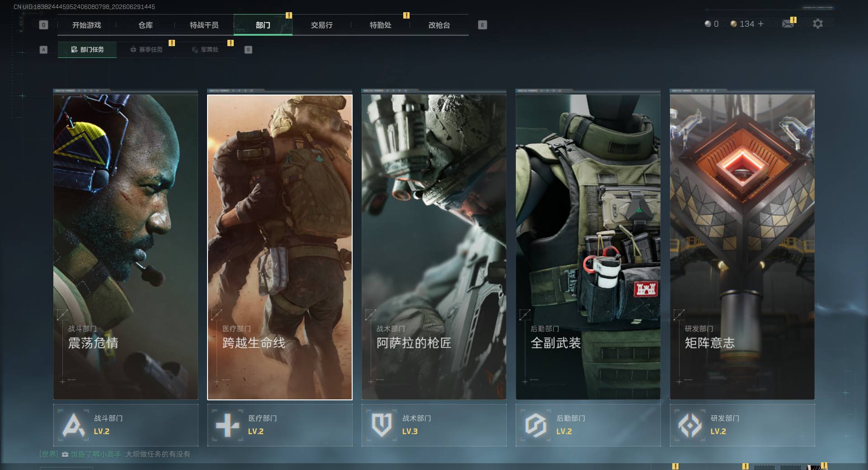Open the 仓库 tab
The width and height of the screenshot is (868, 470).
(x=146, y=25)
